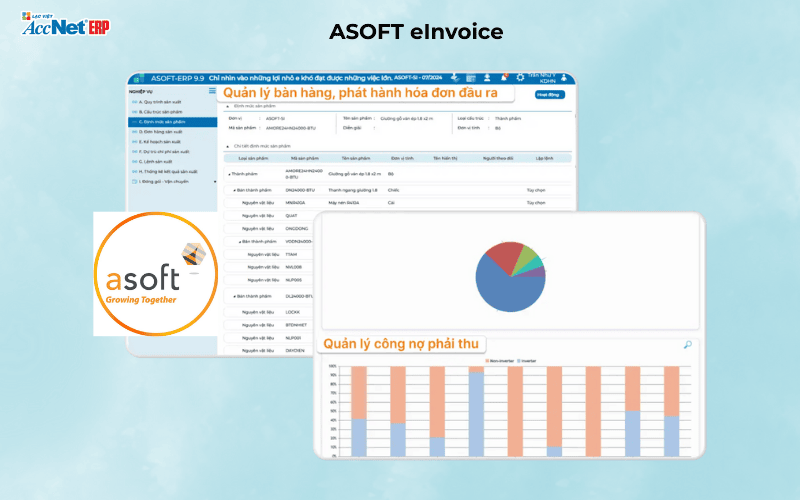
Task: Open D. Đơn hàng sản xuất
Action: 160,132
